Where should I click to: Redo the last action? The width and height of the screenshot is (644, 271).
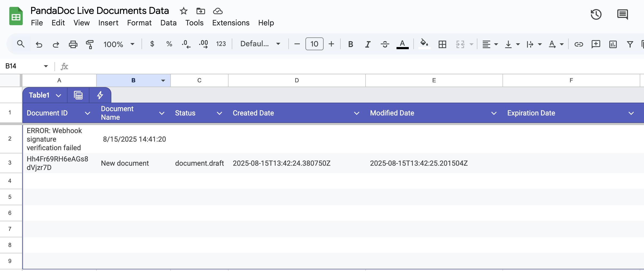[56, 44]
